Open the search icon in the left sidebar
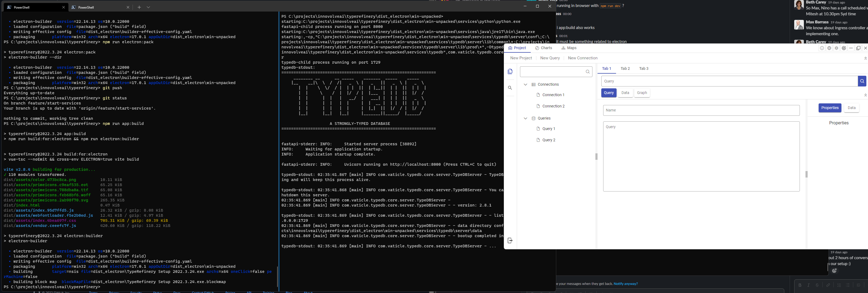The image size is (868, 293). (510, 88)
